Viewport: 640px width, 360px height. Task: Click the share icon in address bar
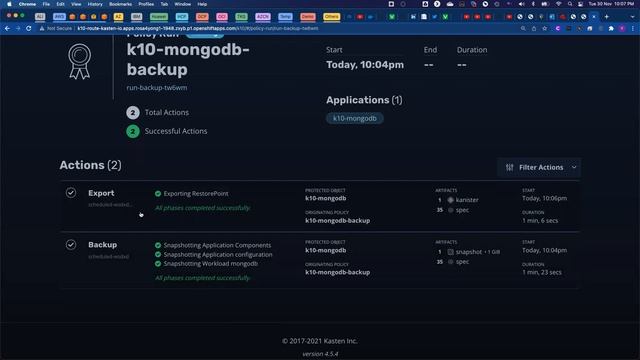[x=534, y=29]
